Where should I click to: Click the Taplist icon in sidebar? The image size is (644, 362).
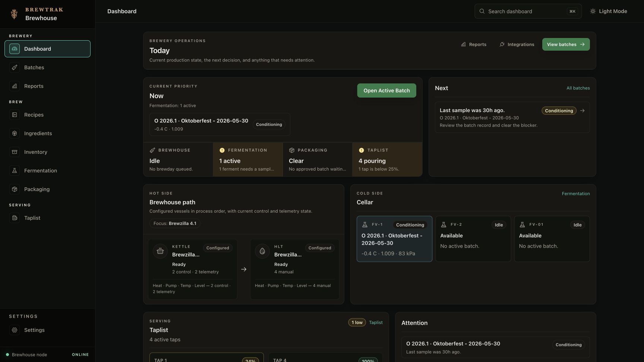tap(15, 218)
